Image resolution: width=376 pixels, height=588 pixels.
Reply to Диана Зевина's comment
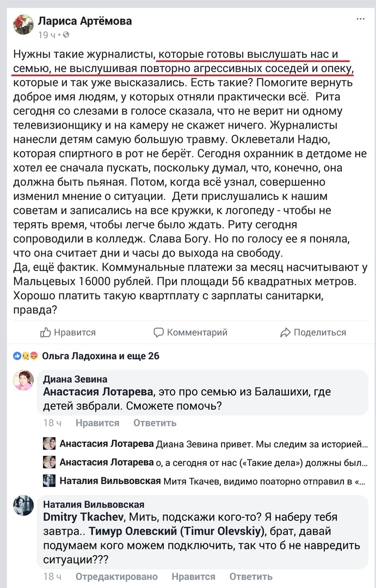click(x=155, y=423)
